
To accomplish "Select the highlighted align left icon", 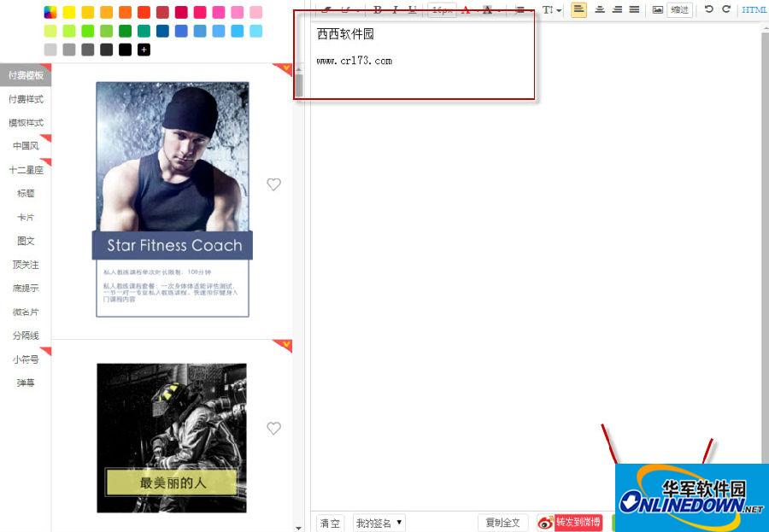I will pos(578,9).
